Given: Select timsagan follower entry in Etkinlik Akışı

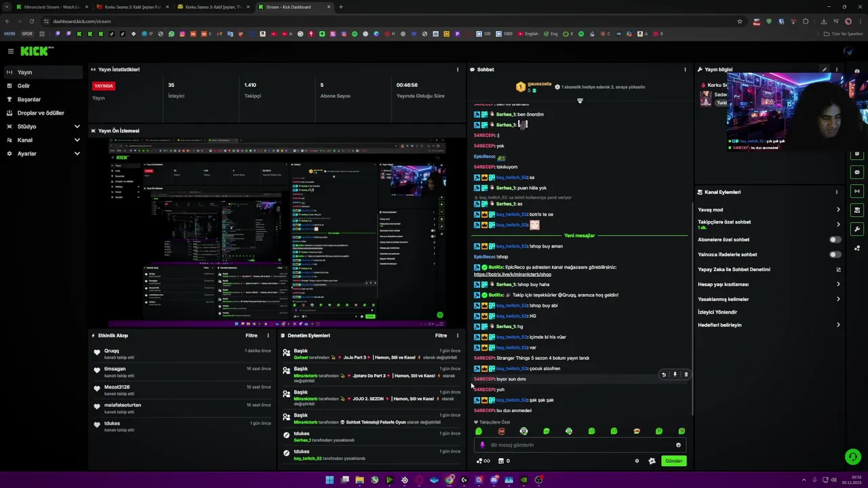Looking at the screenshot, I should (x=183, y=371).
